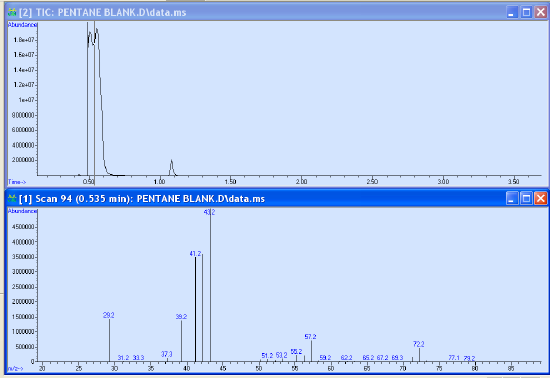Click the Scan 94 window's title bar icon
The width and height of the screenshot is (550, 378).
pyautogui.click(x=12, y=199)
